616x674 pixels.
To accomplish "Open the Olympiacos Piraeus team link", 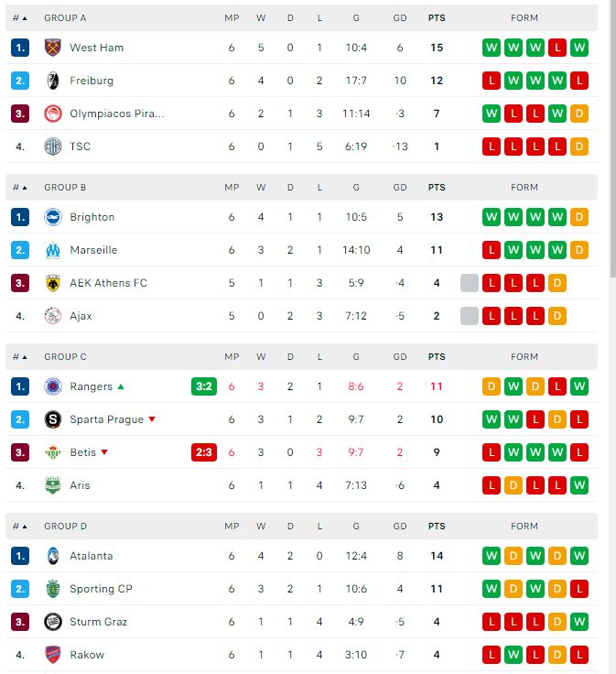I will pyautogui.click(x=117, y=114).
